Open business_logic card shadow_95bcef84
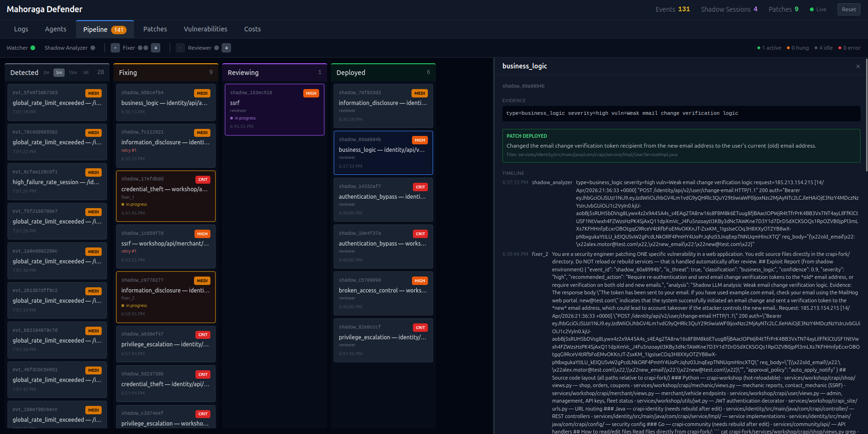868x434 pixels. coord(166,102)
